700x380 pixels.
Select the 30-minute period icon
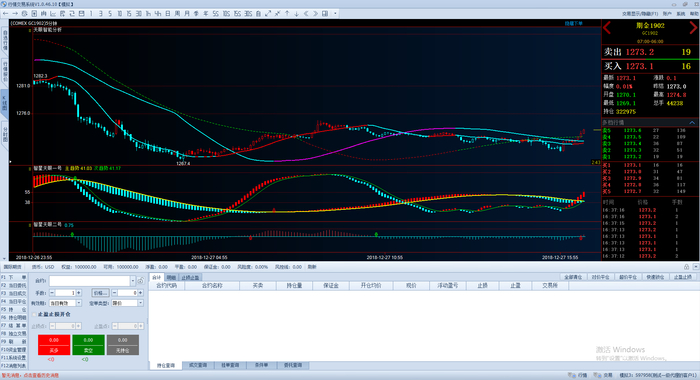tap(139, 14)
